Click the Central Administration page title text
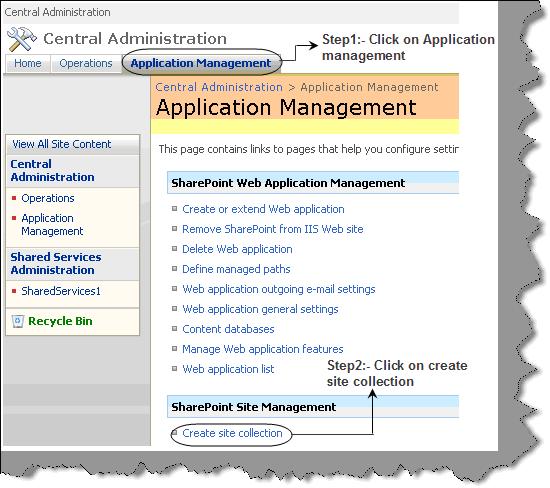550x488 pixels. pos(135,39)
